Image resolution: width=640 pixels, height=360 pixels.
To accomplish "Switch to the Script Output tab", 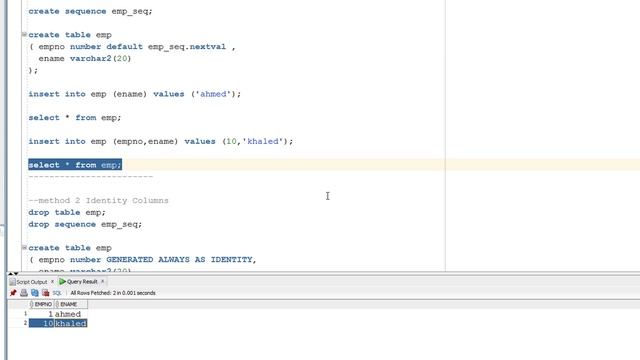I will pyautogui.click(x=31, y=282).
